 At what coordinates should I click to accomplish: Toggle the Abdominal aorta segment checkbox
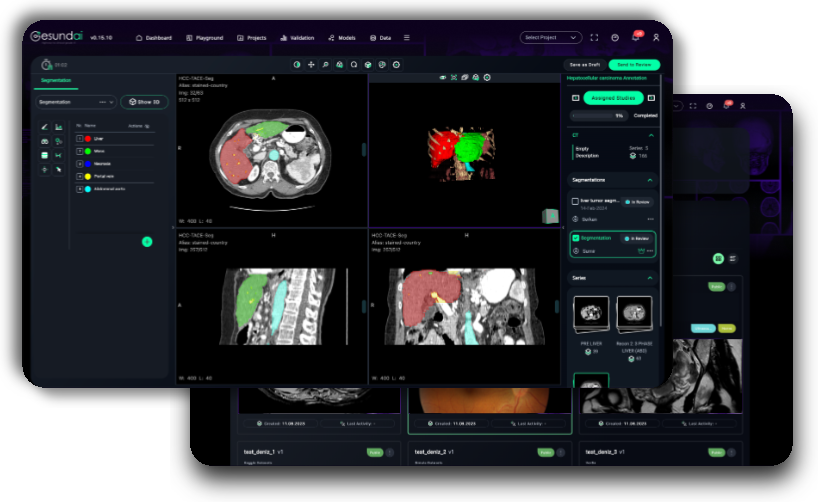point(79,189)
